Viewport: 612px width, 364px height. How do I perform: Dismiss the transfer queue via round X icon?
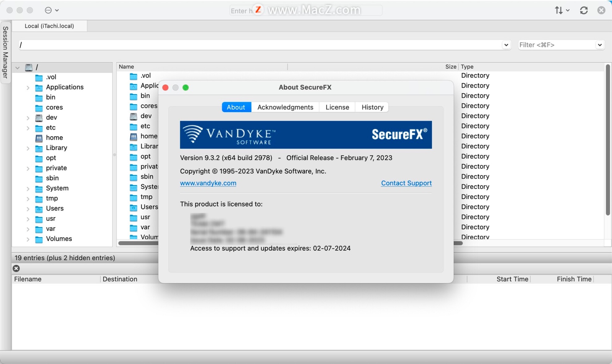coord(16,268)
